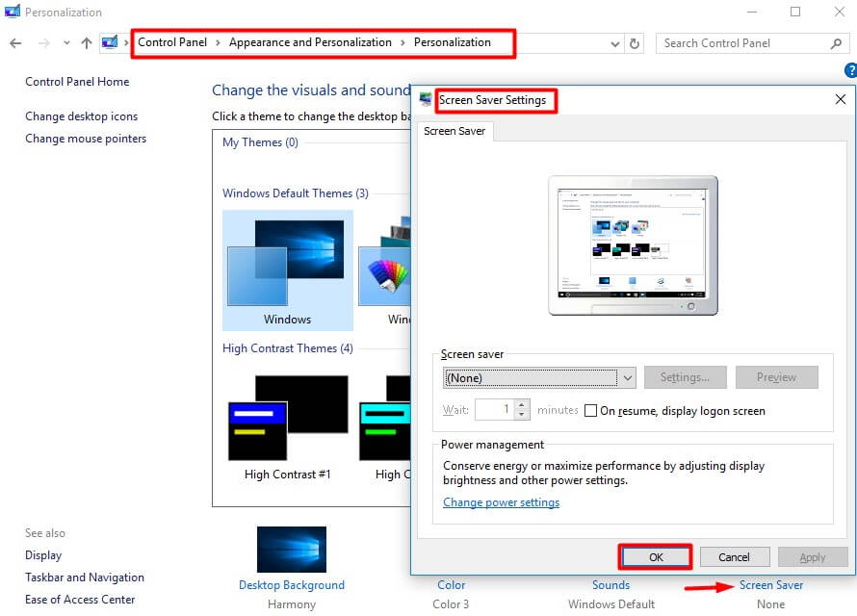857x616 pixels.
Task: Minimize the Personalization window
Action: pyautogui.click(x=752, y=12)
